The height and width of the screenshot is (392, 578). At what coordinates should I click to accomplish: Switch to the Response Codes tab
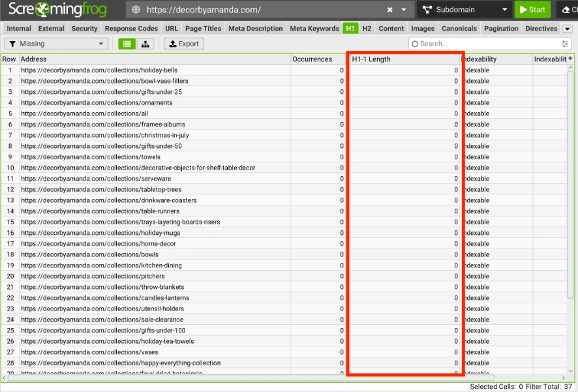click(131, 29)
